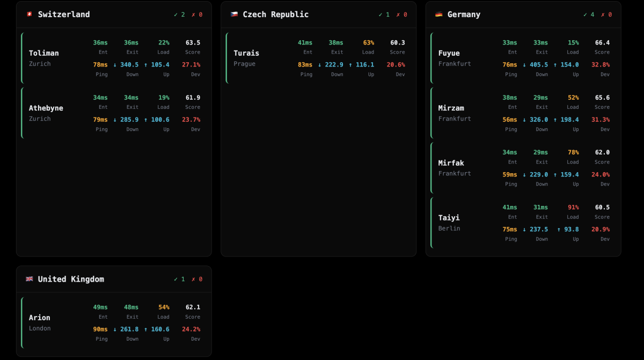Pick the Mirzam server entry
This screenshot has width=644, height=360.
[x=451, y=108]
